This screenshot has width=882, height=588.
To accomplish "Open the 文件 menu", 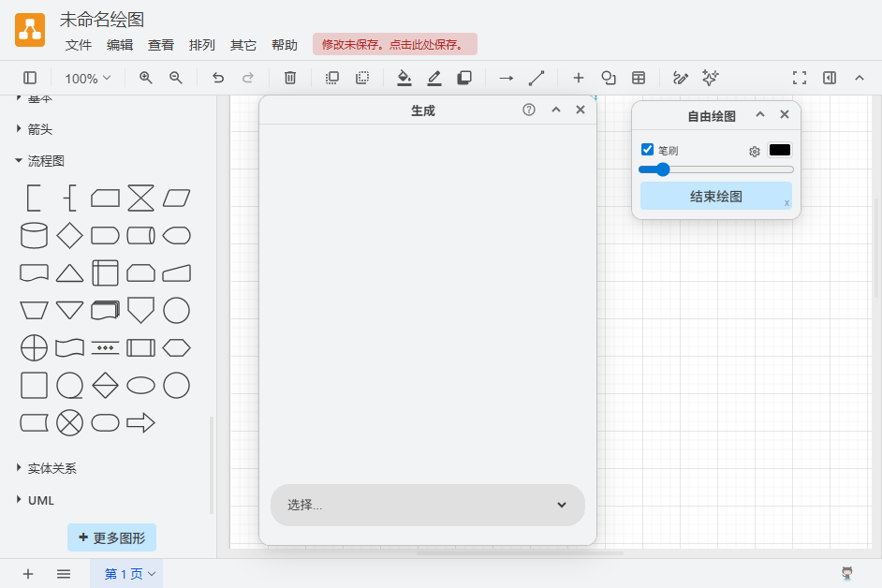I will coord(79,45).
